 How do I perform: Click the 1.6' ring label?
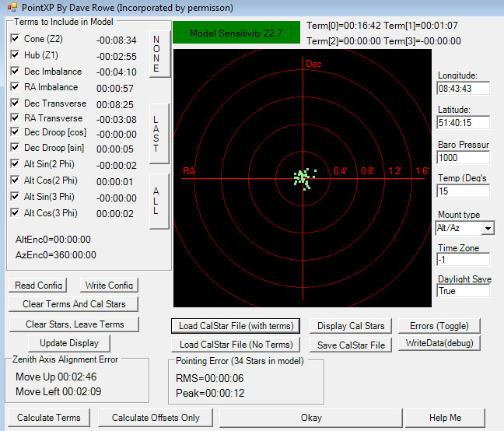pos(422,170)
